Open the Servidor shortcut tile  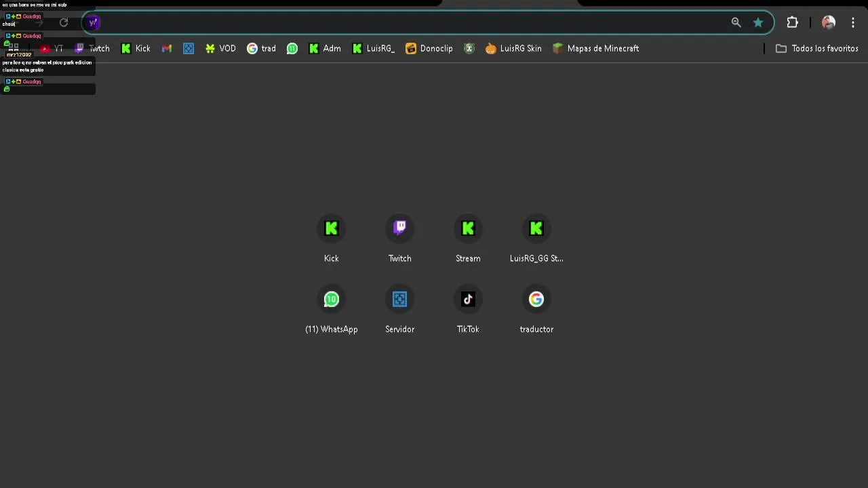pyautogui.click(x=400, y=310)
